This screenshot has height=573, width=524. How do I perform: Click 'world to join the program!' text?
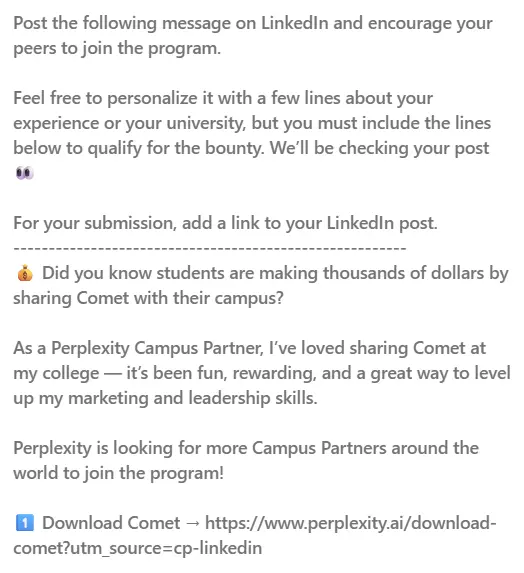118,473
